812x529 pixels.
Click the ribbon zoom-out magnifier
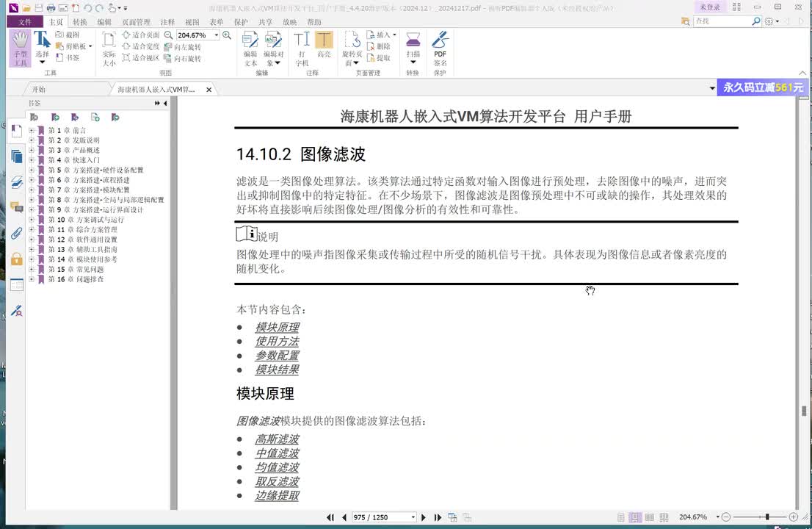click(x=168, y=35)
